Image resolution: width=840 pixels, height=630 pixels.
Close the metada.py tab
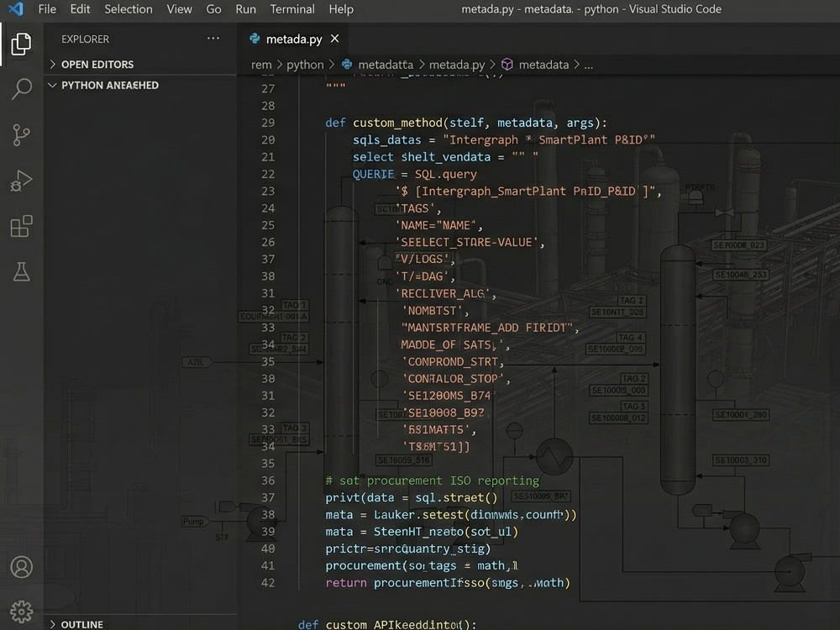click(335, 39)
